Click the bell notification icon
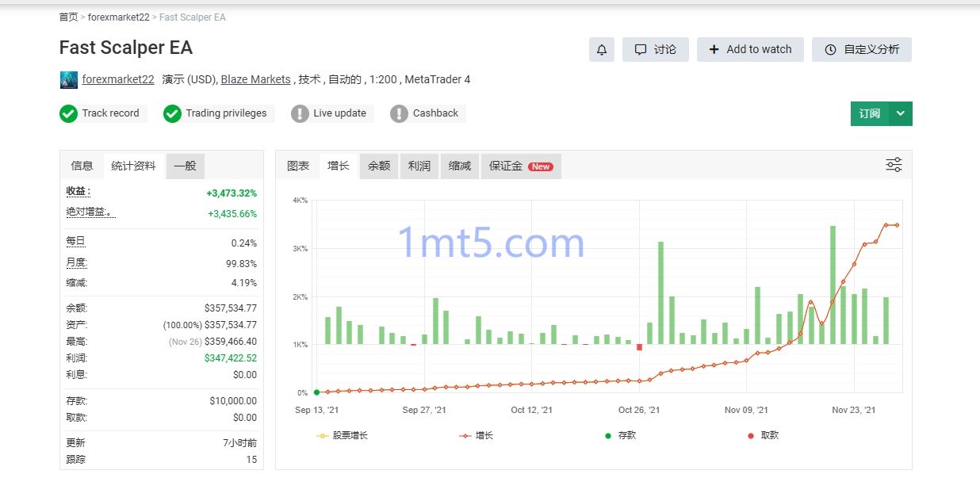The image size is (980, 478). coord(602,49)
